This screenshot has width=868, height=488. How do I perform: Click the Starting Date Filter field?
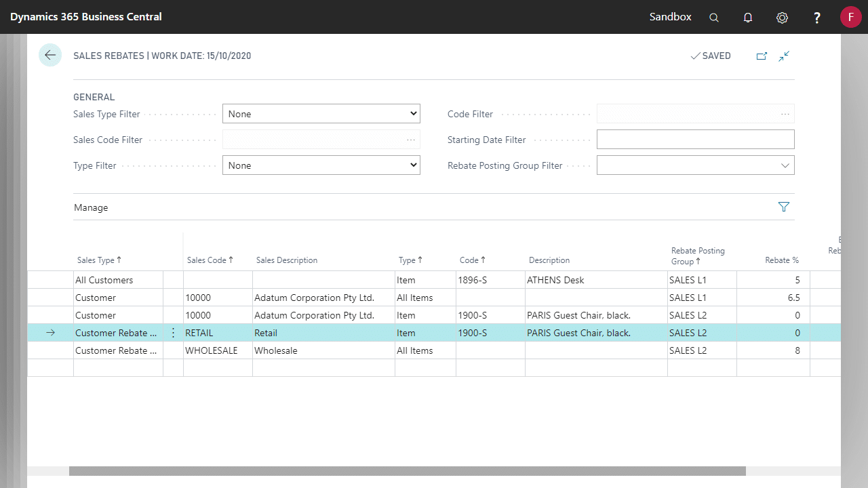(x=695, y=140)
